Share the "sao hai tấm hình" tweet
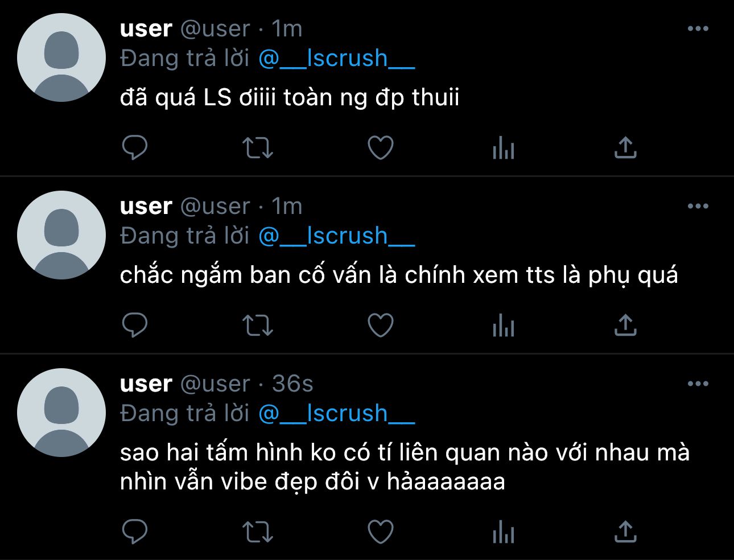The image size is (734, 560). point(625,532)
